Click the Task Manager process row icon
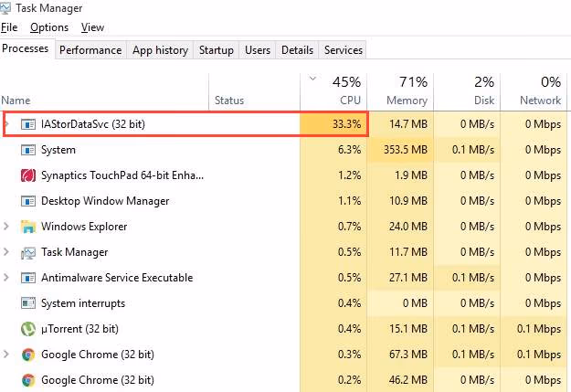 tap(28, 252)
